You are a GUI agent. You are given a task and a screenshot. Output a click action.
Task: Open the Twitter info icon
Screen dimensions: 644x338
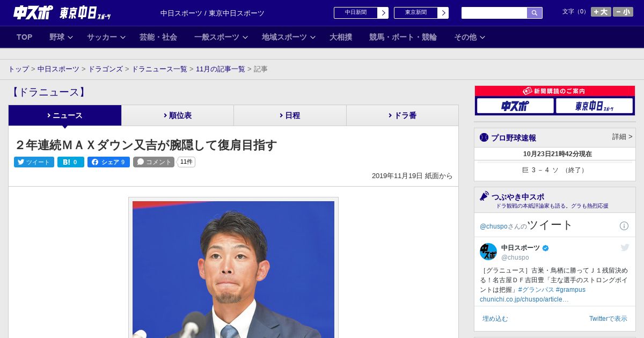[x=624, y=226]
